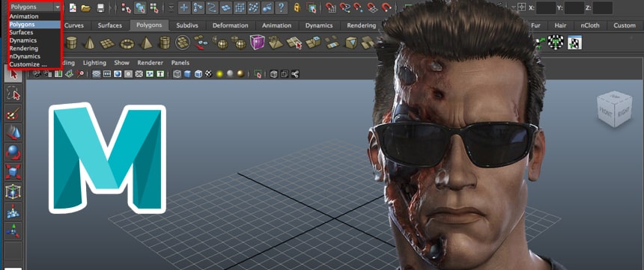Toggle the absolute transform input mode icon
Image resolution: width=644 pixels, height=270 pixels.
522,7
